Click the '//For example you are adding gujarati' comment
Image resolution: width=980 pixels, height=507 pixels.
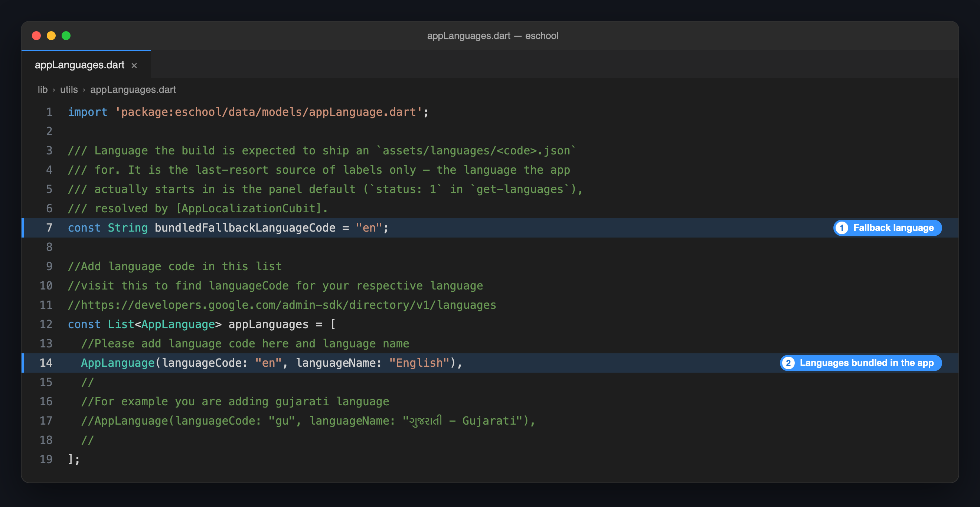point(235,401)
